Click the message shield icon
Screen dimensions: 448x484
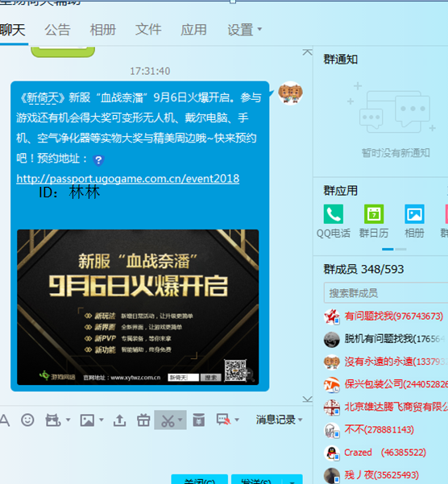pos(223,420)
